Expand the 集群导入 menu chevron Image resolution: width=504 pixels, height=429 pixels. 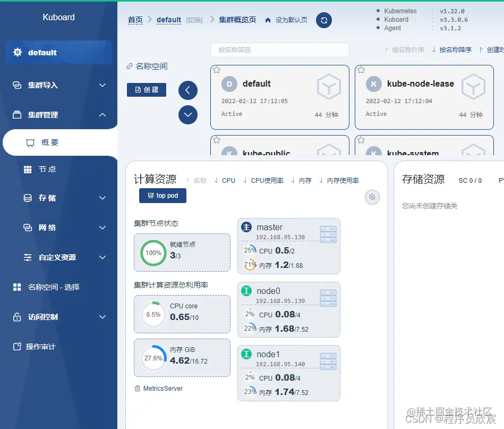click(x=102, y=85)
